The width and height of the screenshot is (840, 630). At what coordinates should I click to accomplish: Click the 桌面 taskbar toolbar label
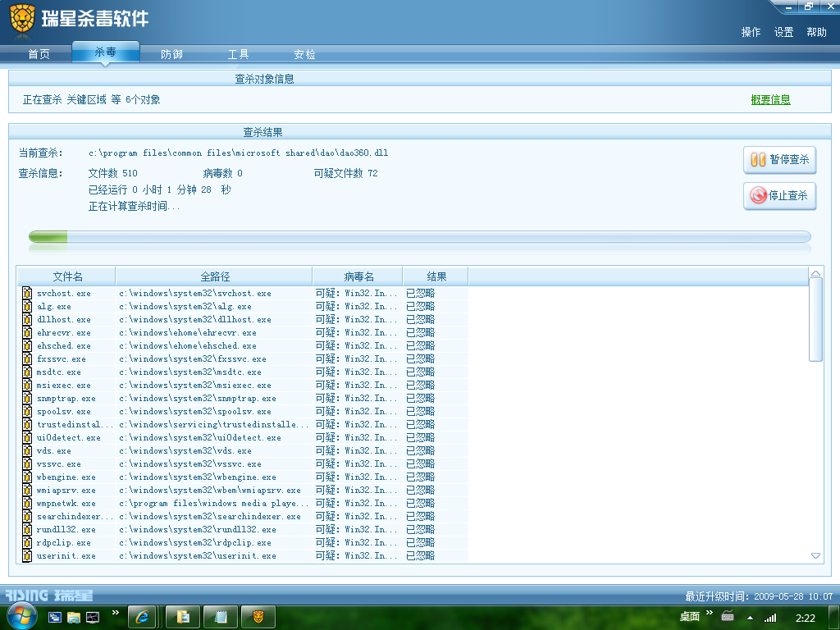(x=689, y=617)
